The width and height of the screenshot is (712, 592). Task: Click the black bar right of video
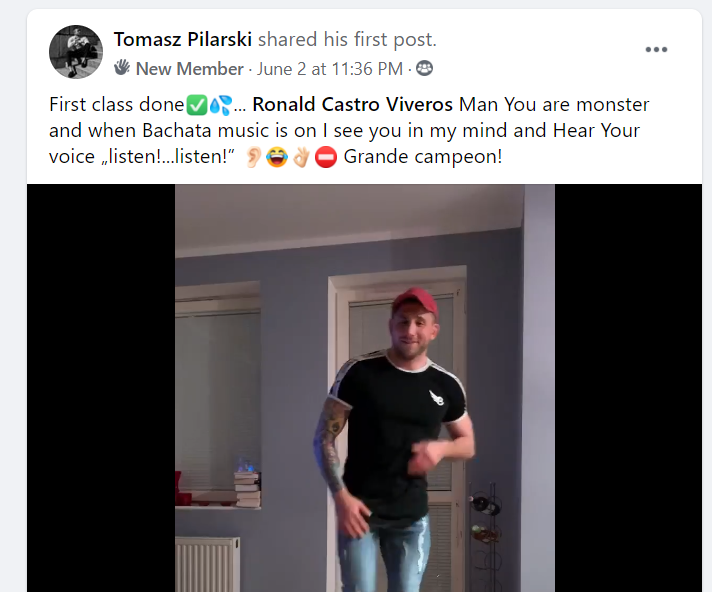628,388
